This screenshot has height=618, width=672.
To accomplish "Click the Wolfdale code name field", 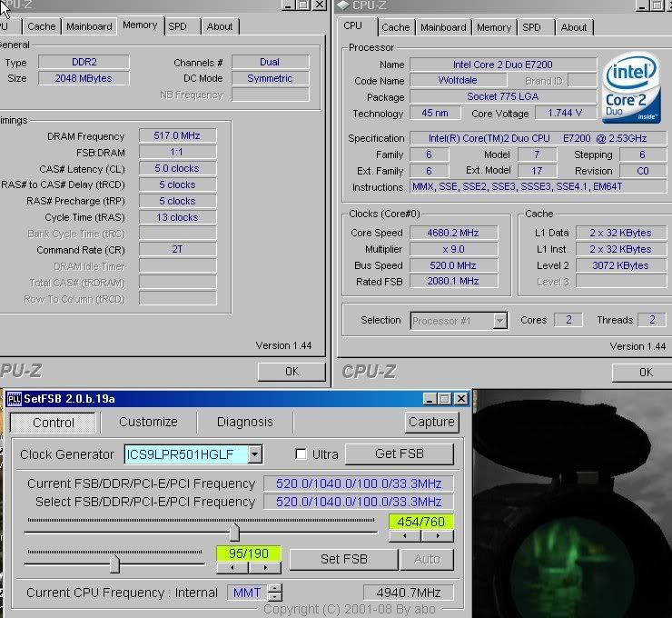I will (x=458, y=81).
